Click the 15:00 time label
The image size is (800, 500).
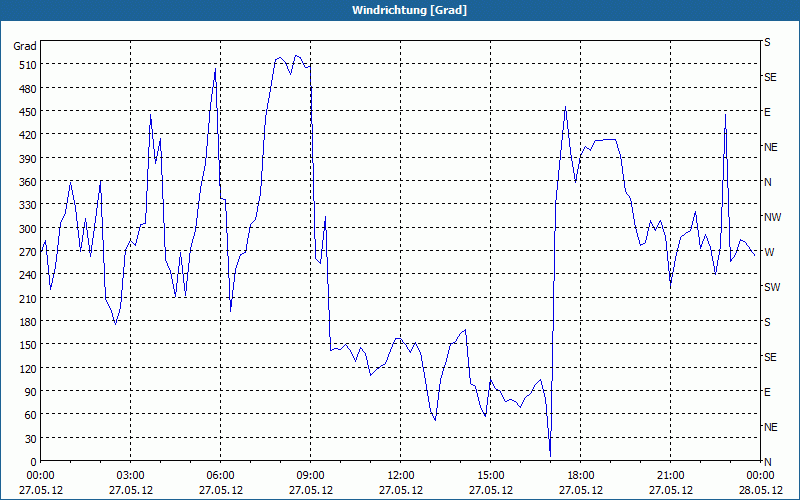[x=490, y=476]
